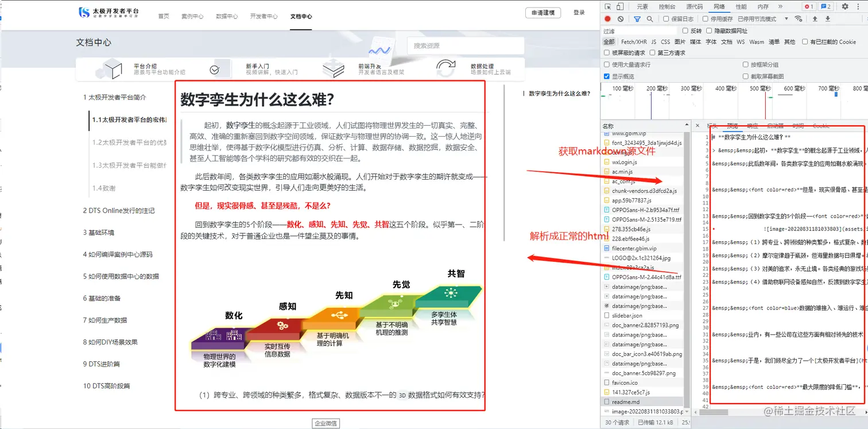Select the slidebar.json request
The height and width of the screenshot is (429, 868).
(x=643, y=316)
